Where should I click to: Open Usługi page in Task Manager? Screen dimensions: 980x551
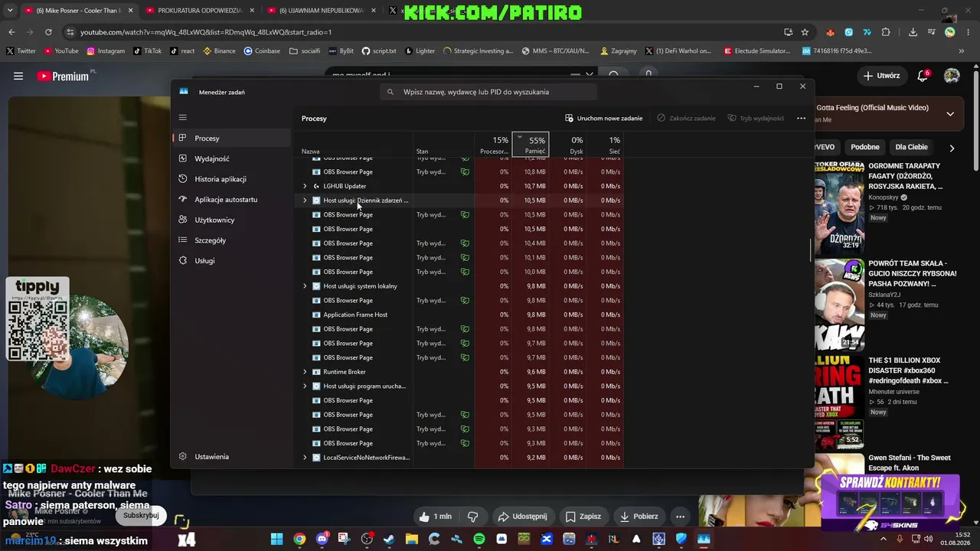pos(231,261)
